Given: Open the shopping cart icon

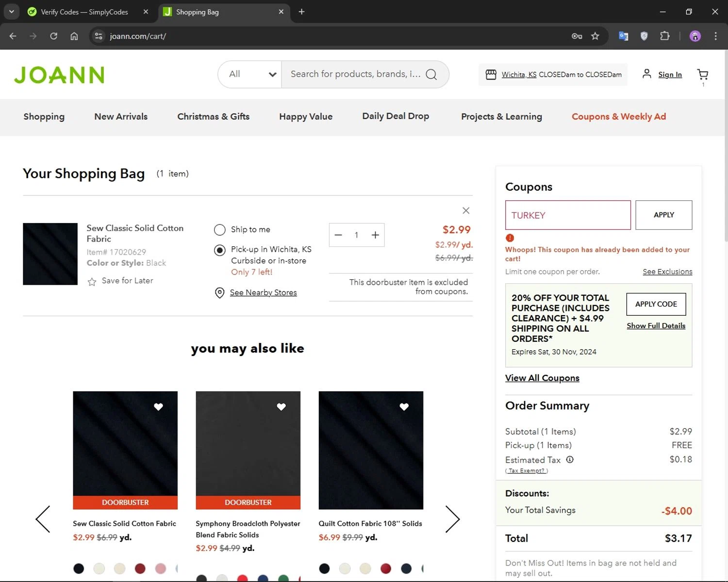Looking at the screenshot, I should (702, 74).
